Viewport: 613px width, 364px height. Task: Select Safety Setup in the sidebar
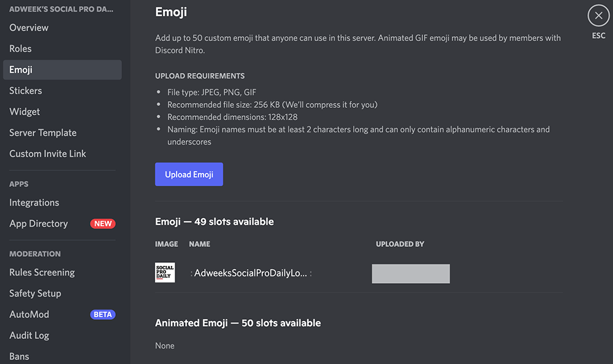click(x=35, y=294)
